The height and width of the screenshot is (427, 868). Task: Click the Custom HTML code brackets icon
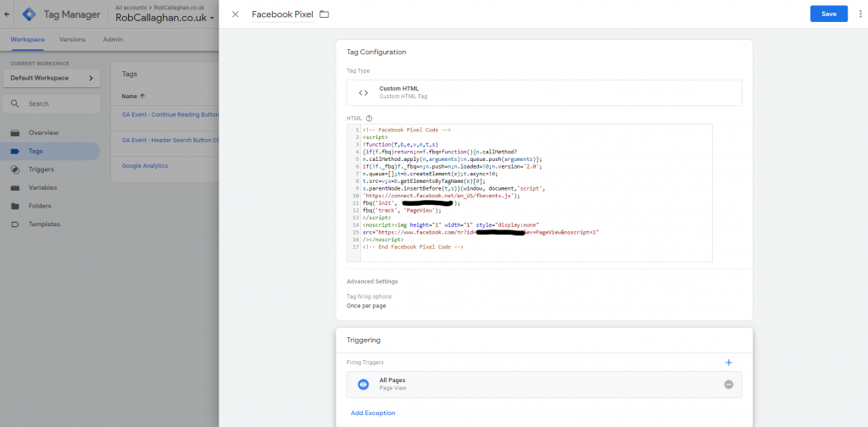tap(363, 92)
